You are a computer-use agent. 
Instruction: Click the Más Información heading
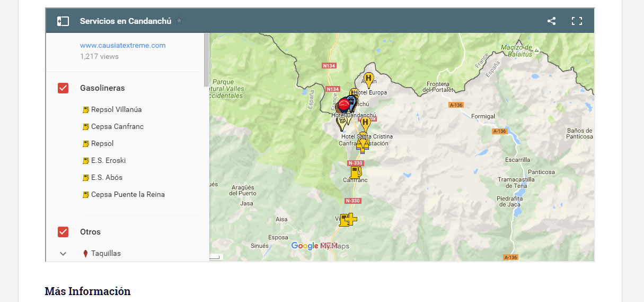tap(87, 291)
